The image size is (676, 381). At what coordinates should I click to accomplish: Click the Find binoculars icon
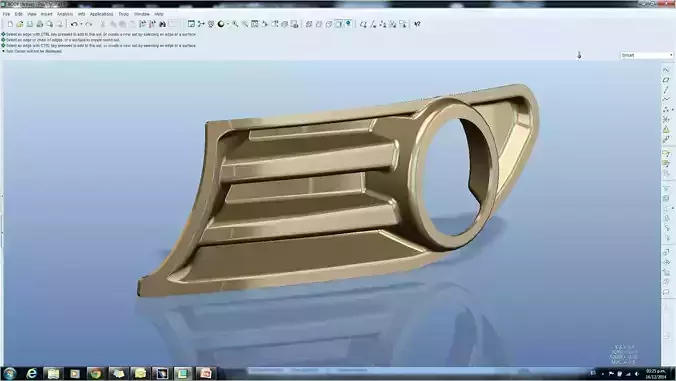coord(162,24)
